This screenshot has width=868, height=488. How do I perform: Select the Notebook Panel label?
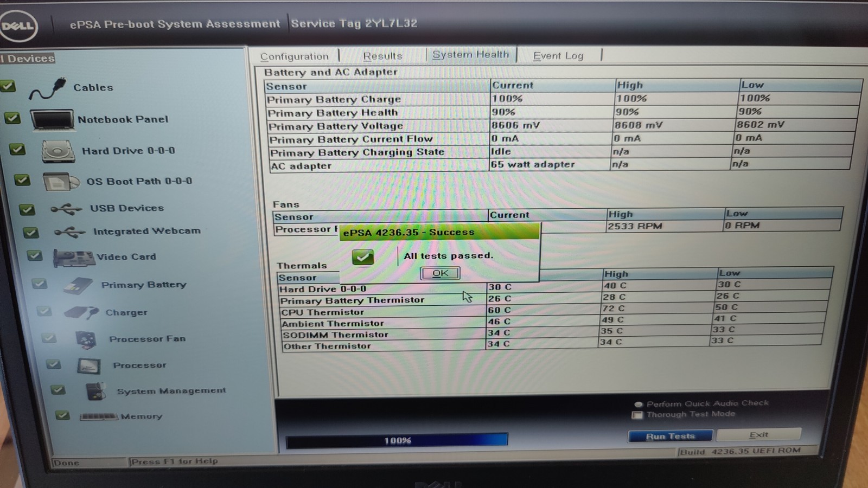(x=123, y=119)
